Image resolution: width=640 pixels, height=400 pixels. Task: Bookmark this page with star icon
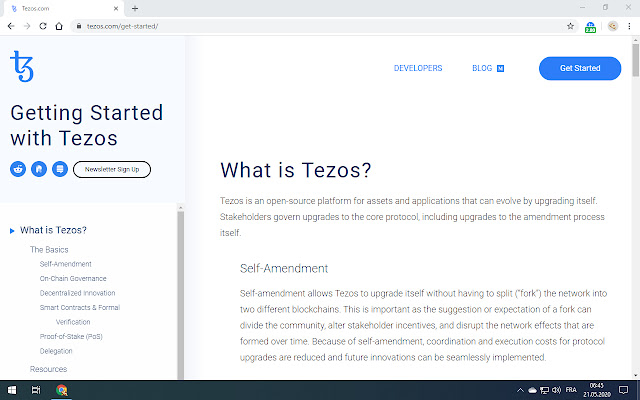[x=570, y=26]
